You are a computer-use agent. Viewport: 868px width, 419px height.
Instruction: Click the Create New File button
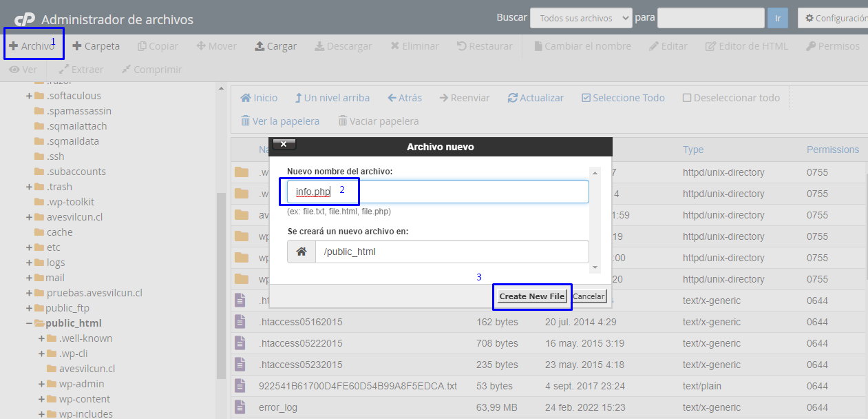point(531,296)
